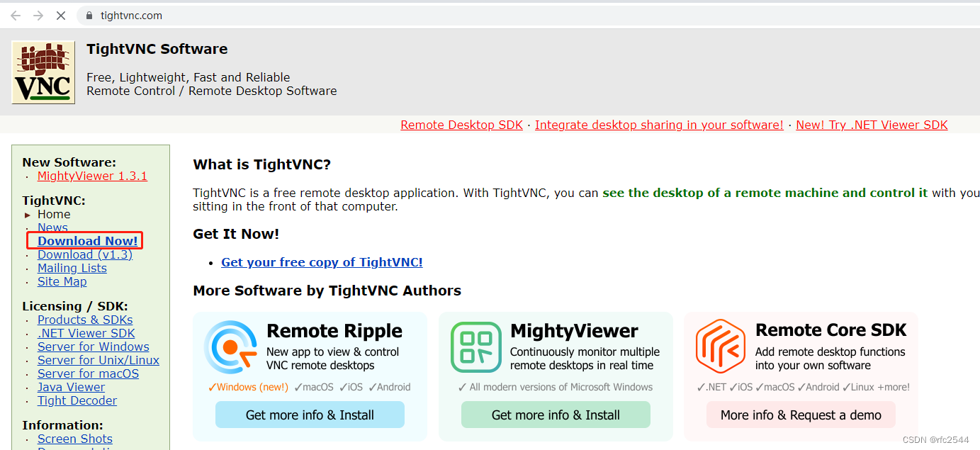Click the Get It Now! heading
Screen dimensions: 980x450
236,234
